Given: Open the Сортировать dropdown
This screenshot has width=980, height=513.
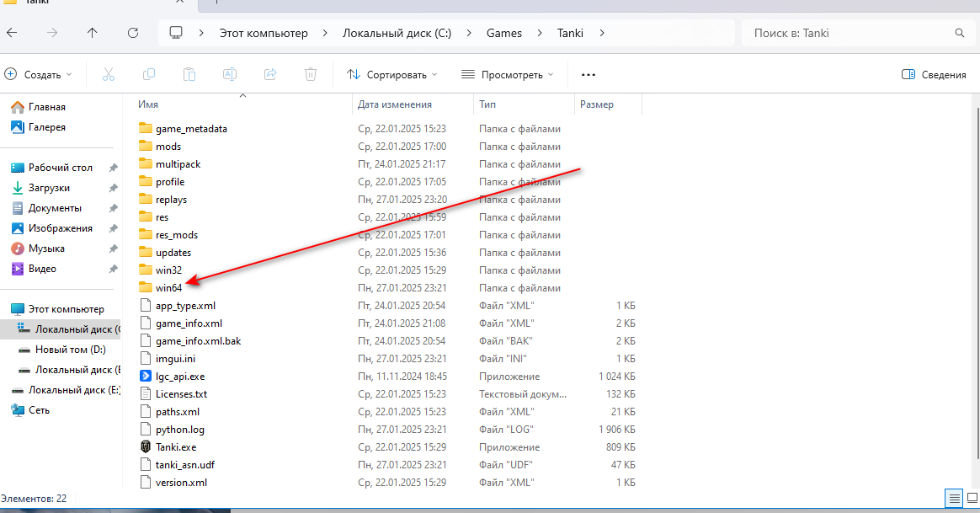Looking at the screenshot, I should point(392,74).
